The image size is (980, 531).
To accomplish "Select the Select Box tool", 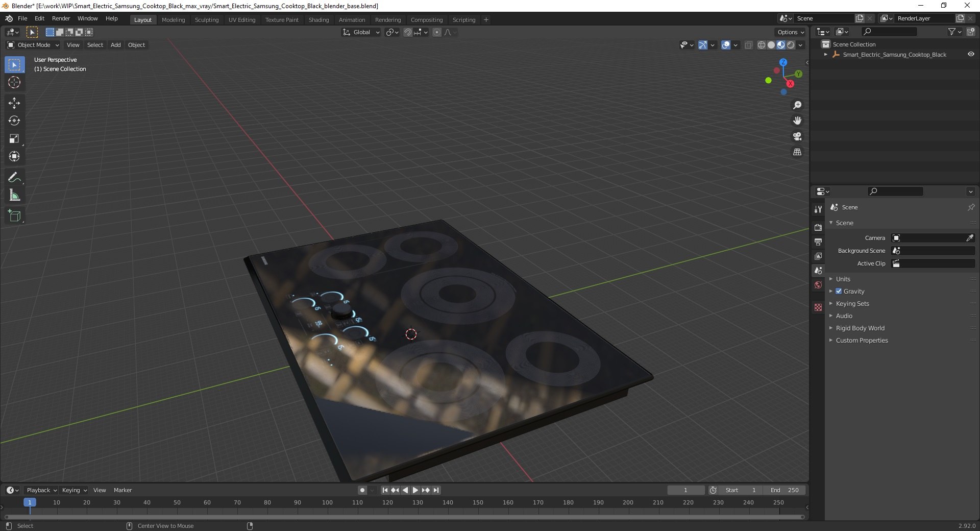I will (14, 65).
